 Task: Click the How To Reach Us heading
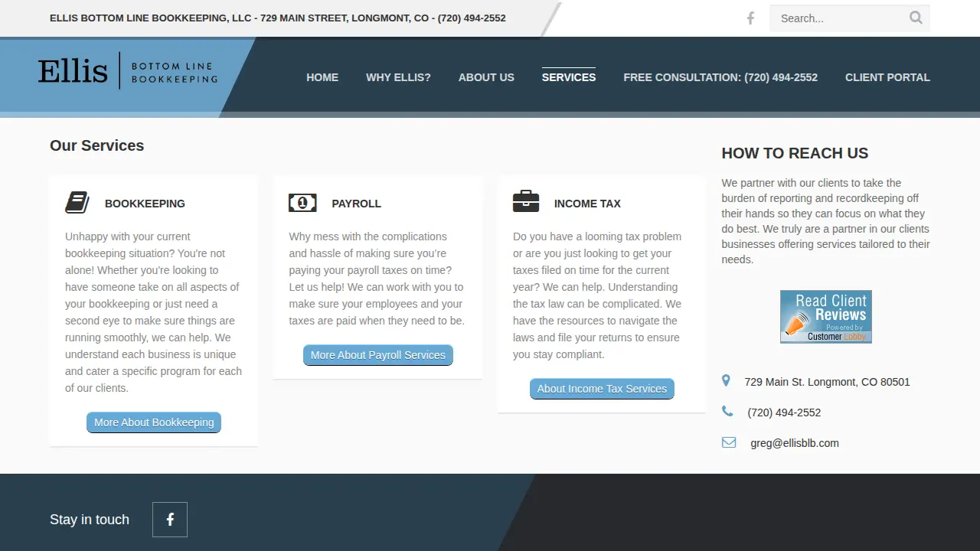[x=795, y=153]
